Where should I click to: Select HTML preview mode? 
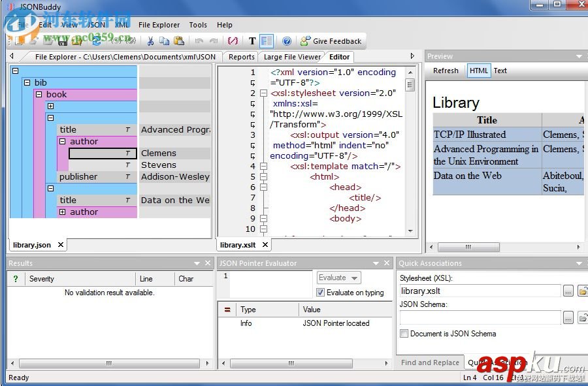tap(479, 71)
